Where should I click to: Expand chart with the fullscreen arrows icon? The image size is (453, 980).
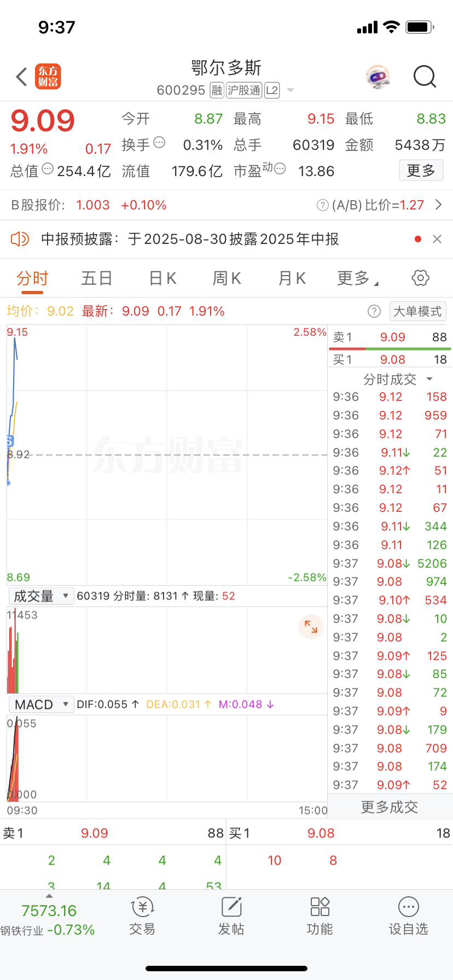click(311, 627)
